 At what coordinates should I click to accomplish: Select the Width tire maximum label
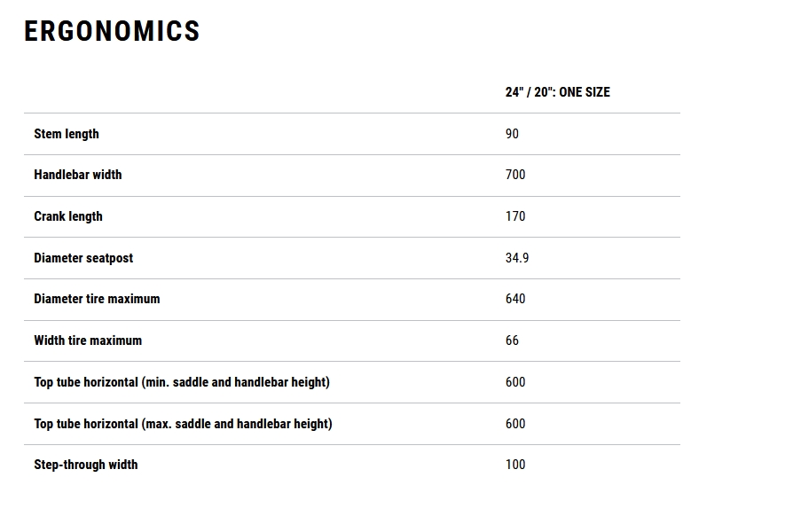[88, 340]
